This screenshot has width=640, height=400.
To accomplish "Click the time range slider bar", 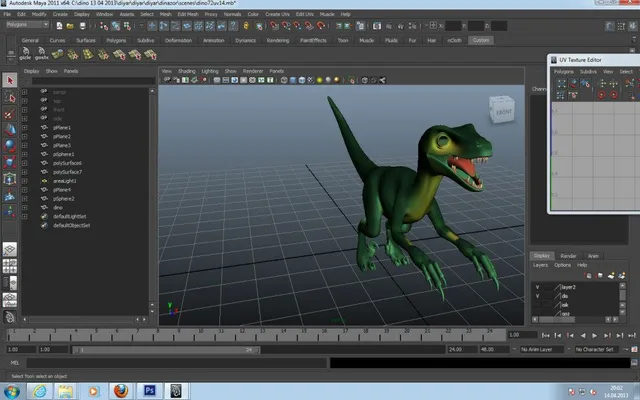I will pyautogui.click(x=166, y=350).
